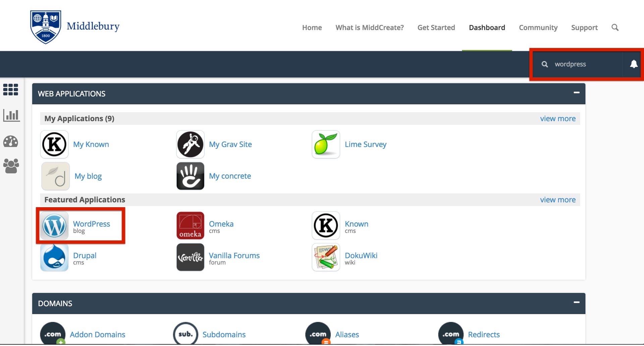The width and height of the screenshot is (644, 346).
Task: Click the users group sidebar icon
Action: coord(11,167)
